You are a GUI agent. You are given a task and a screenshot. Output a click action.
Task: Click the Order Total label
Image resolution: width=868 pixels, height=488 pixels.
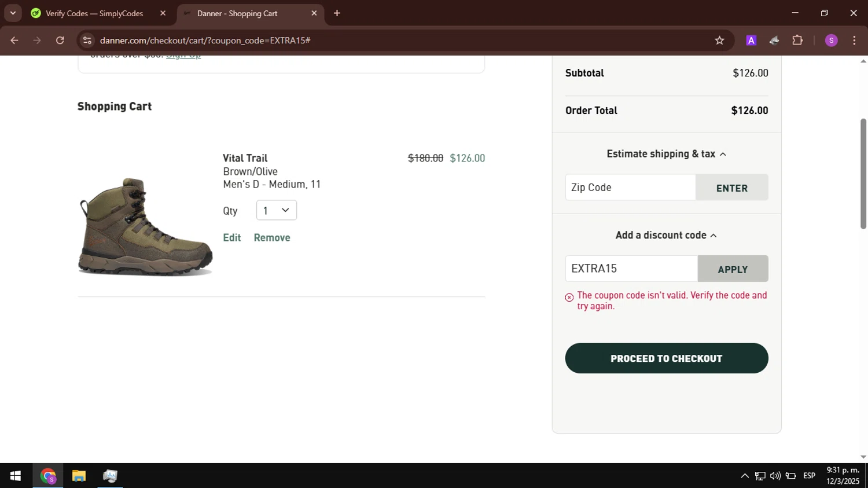(x=591, y=111)
